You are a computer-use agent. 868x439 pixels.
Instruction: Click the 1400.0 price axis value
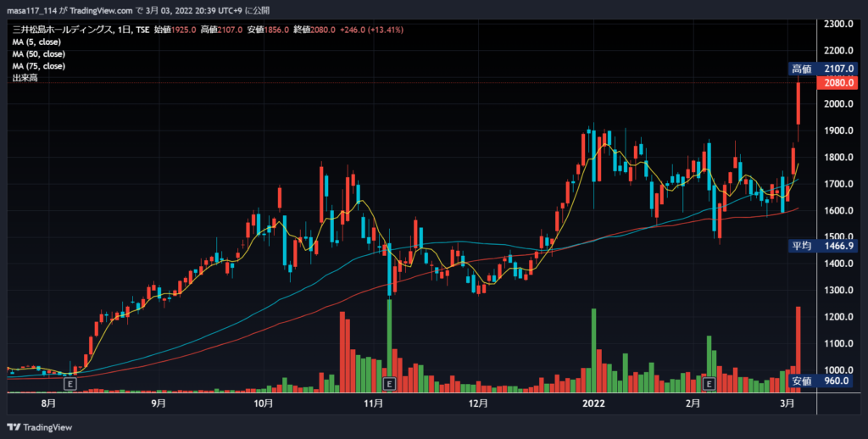(x=838, y=264)
